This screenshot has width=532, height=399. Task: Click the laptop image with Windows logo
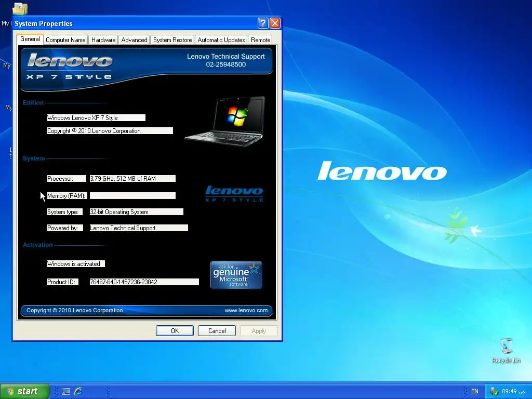coord(225,121)
